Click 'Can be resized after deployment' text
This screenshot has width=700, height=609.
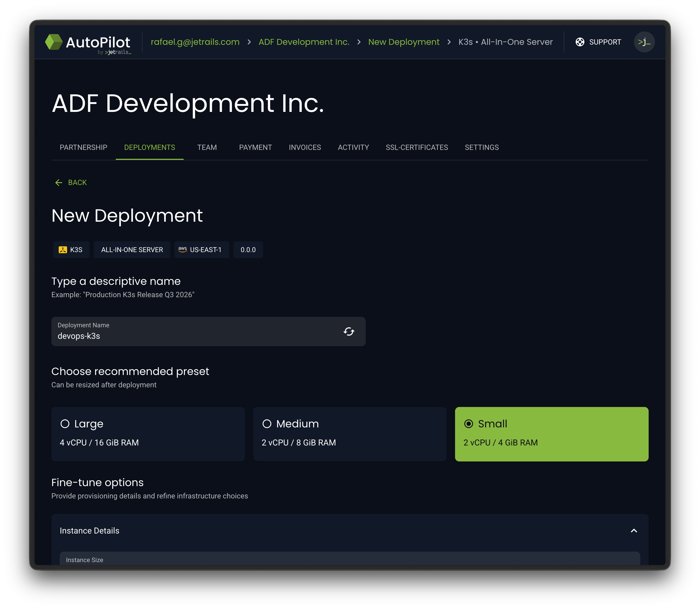tap(104, 385)
